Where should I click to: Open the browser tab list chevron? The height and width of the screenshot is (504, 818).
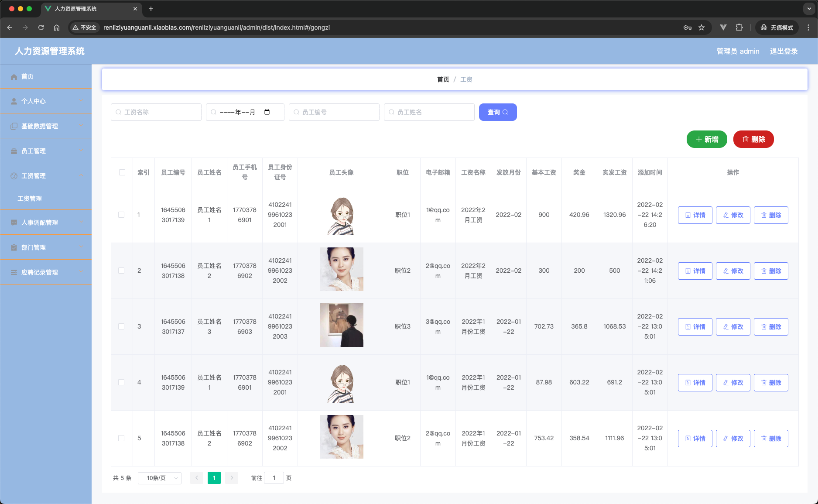click(x=809, y=9)
